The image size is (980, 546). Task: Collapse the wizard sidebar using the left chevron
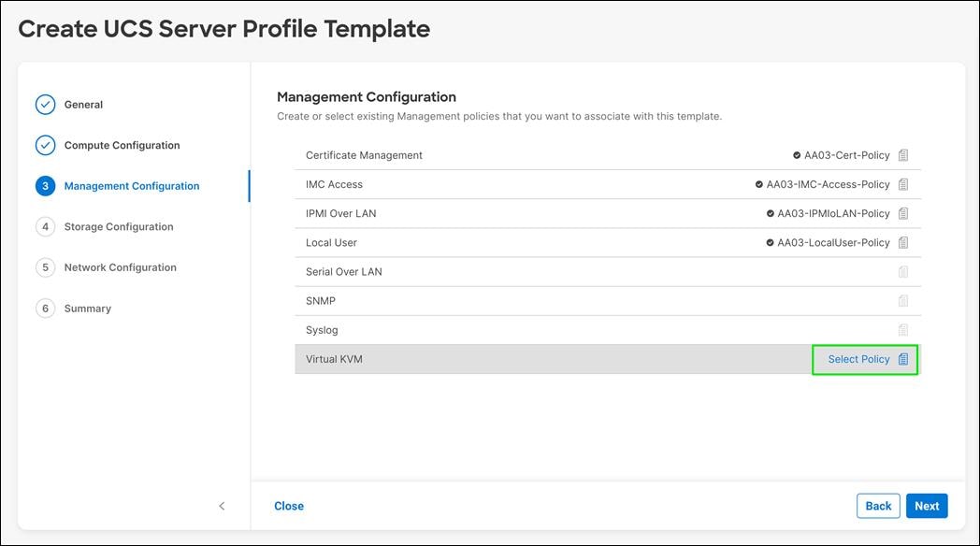coord(222,506)
